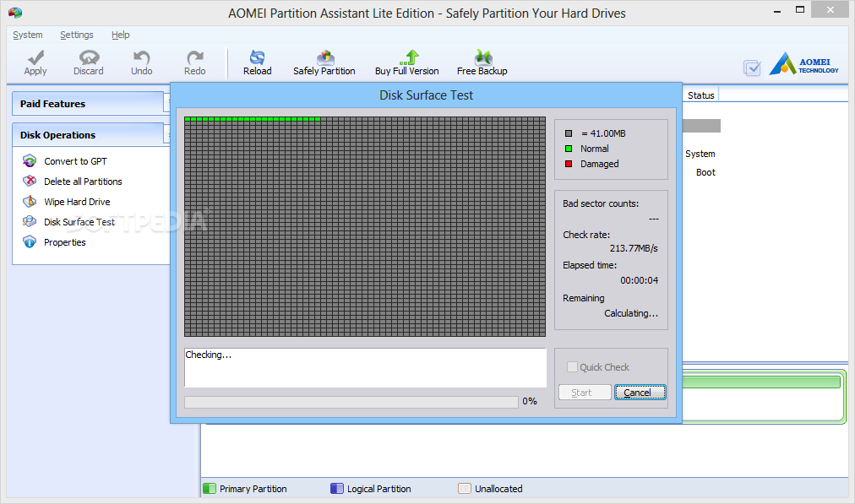The width and height of the screenshot is (855, 504).
Task: Click the disabled Start button
Action: (585, 393)
